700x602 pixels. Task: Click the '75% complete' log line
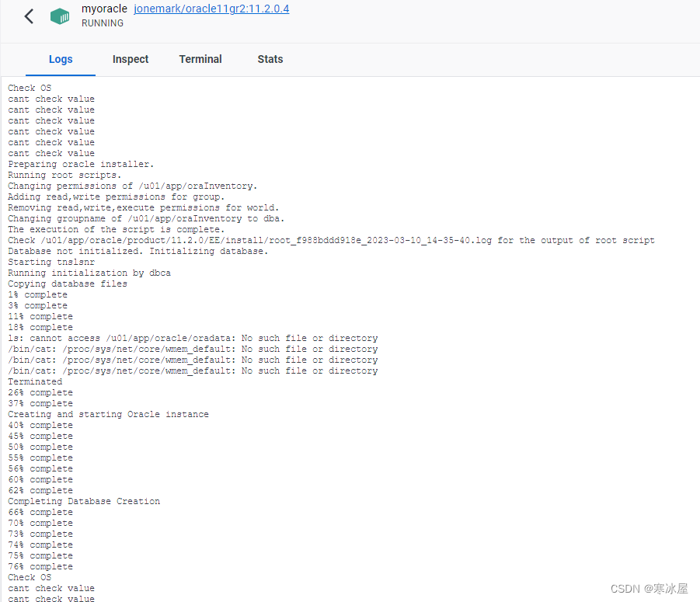pos(40,555)
